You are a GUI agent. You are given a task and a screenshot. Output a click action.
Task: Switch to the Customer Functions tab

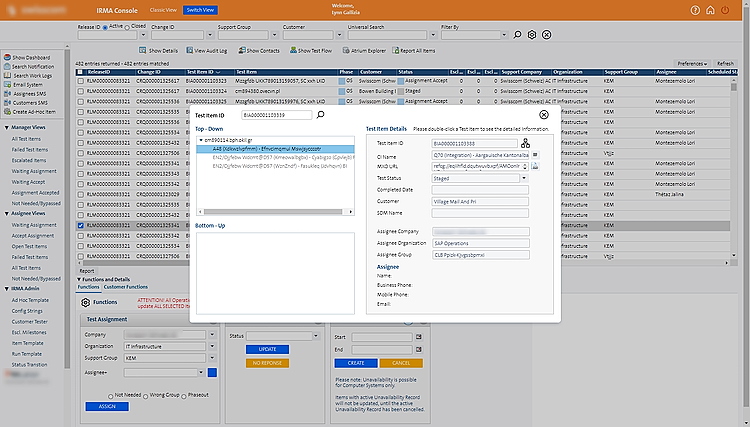click(x=124, y=287)
